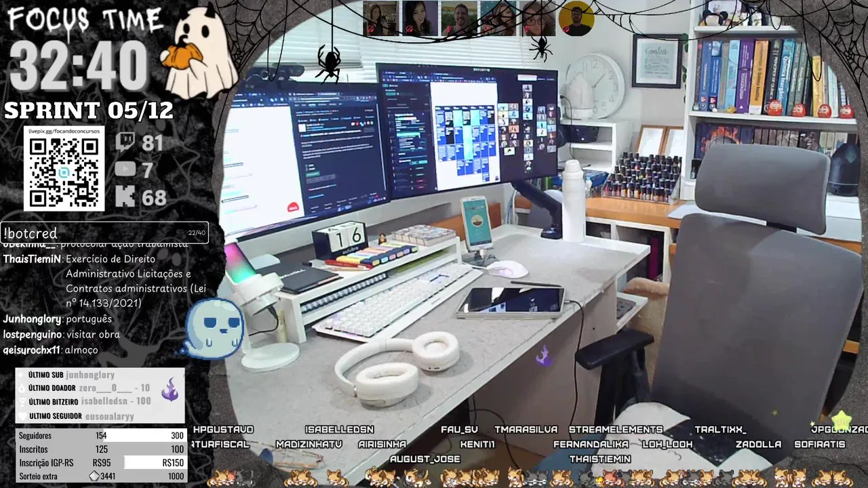Click the THAISTIEMIN name label at the bottom

600,460
